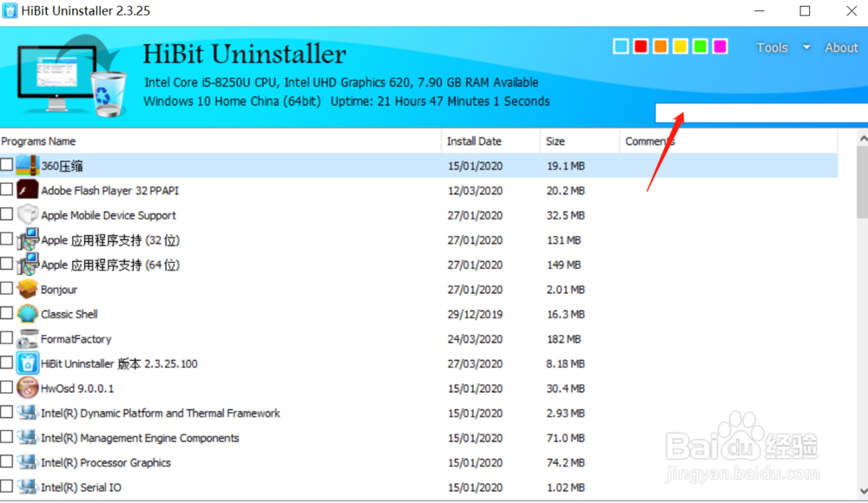Choose the orange theme color

tap(661, 47)
